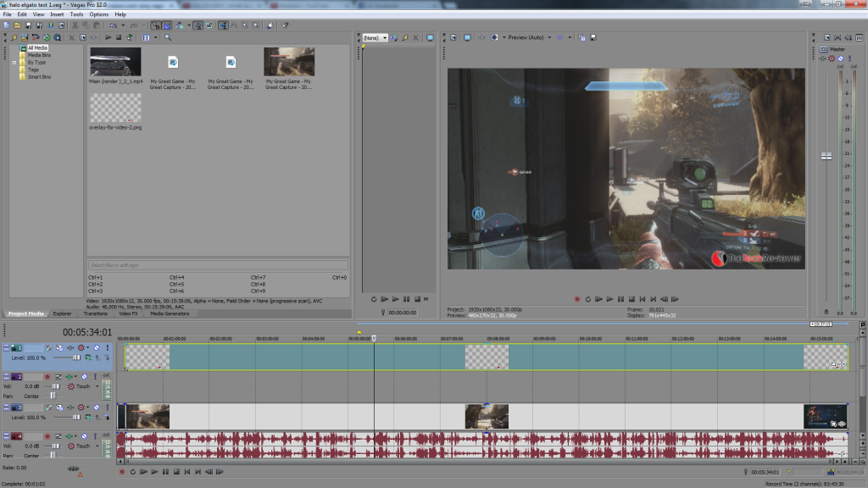Arm track 4 for recording
868x488 pixels.
[x=48, y=436]
